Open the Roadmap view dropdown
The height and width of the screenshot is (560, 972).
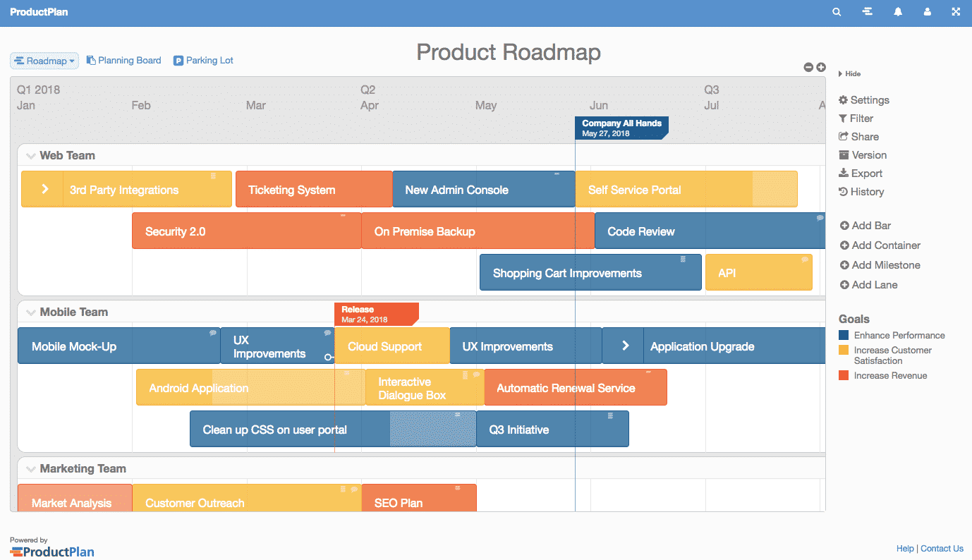coord(44,61)
